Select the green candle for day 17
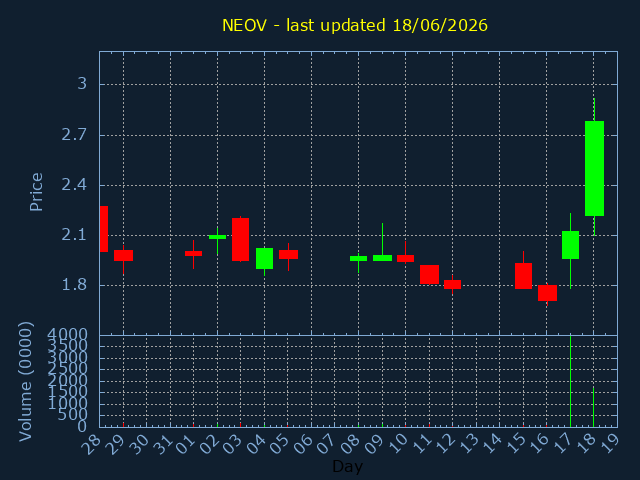 pyautogui.click(x=570, y=245)
